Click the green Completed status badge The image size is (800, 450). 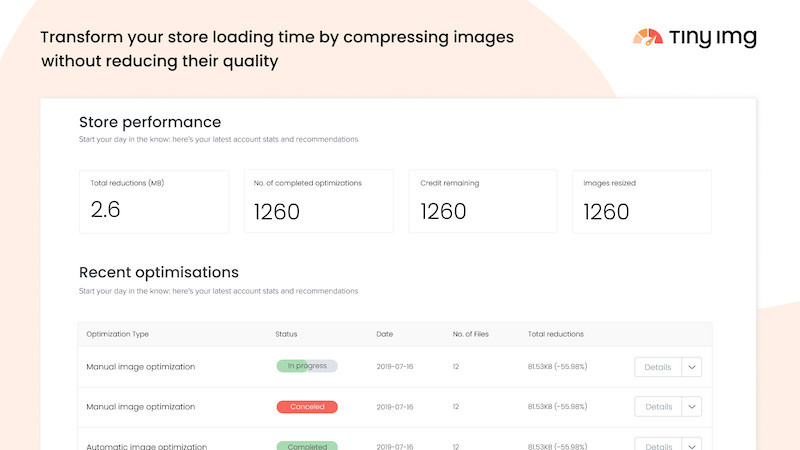click(x=307, y=445)
